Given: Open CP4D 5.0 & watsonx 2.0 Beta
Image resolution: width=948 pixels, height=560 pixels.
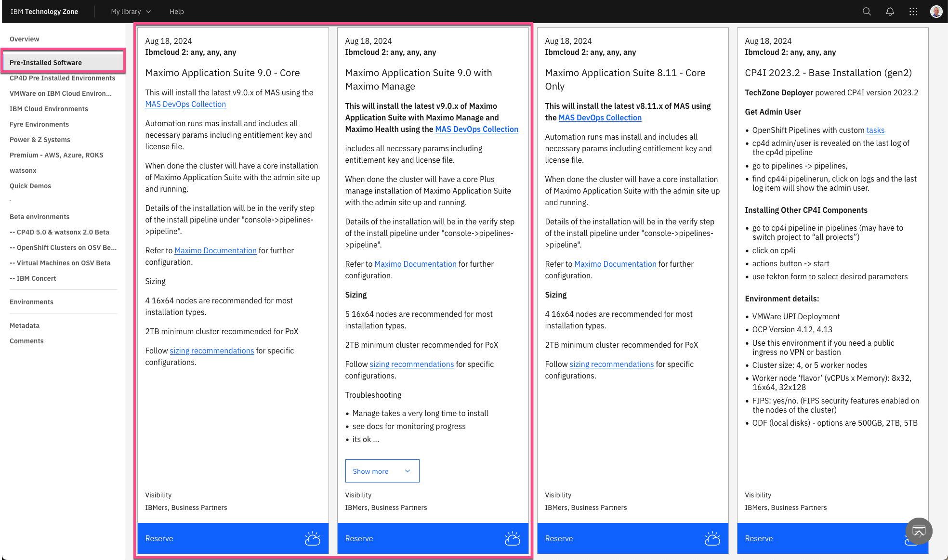Looking at the screenshot, I should pyautogui.click(x=60, y=232).
